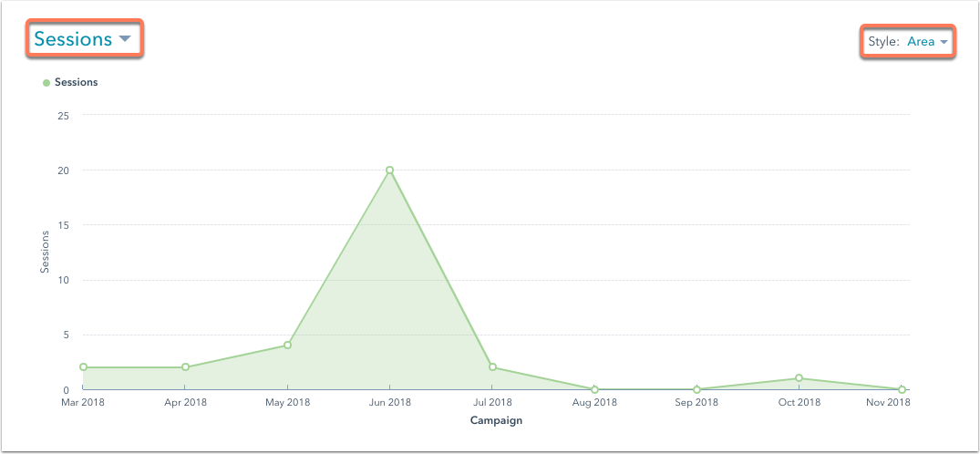Select the May 2018 data point marker

click(x=287, y=346)
